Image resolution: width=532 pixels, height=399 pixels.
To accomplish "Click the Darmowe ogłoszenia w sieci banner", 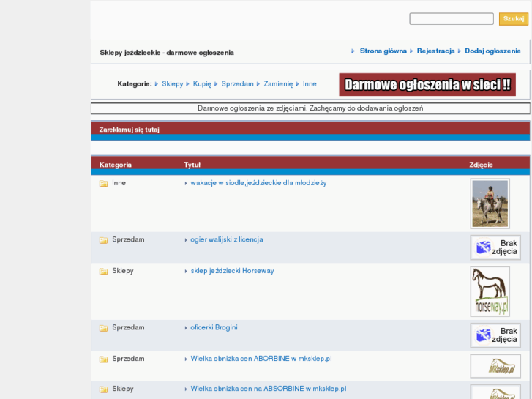I will coord(427,84).
